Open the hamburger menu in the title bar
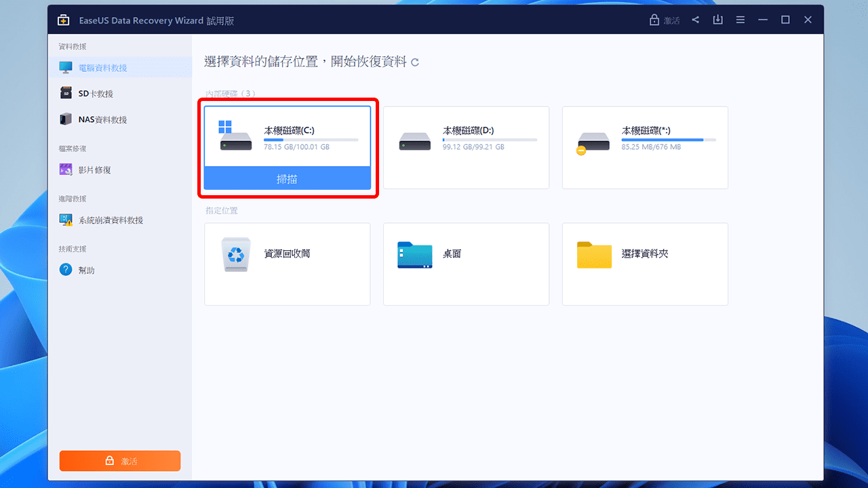The height and width of the screenshot is (488, 868). (741, 19)
